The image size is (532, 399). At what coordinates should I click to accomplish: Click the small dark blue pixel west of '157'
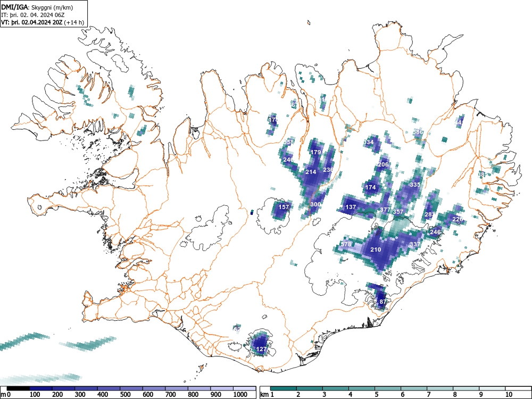pyautogui.click(x=252, y=213)
